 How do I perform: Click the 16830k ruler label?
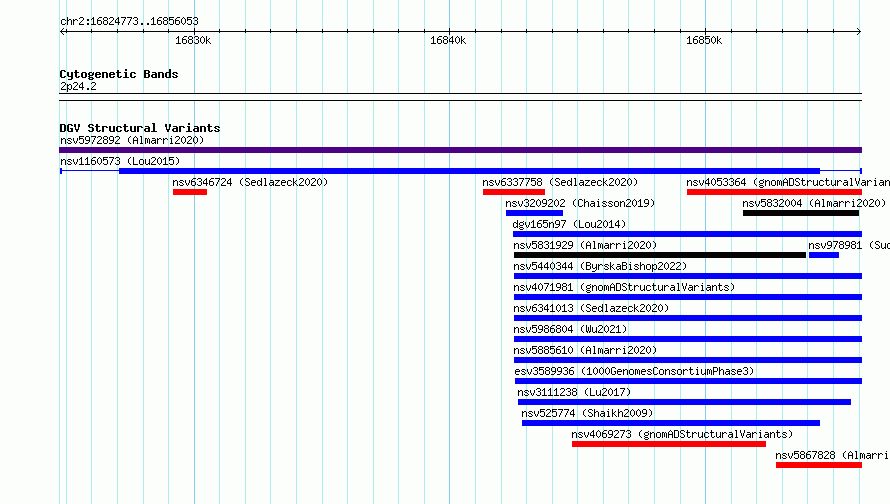[x=193, y=40]
